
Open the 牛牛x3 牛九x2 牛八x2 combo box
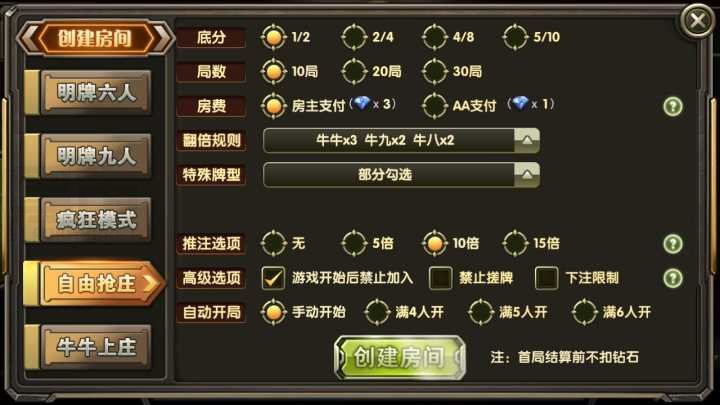[x=401, y=141]
